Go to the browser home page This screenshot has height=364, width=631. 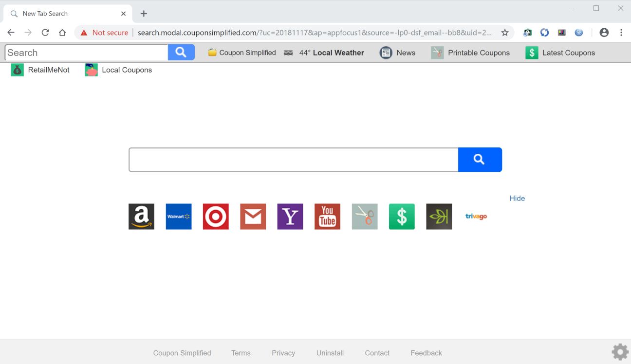[62, 33]
